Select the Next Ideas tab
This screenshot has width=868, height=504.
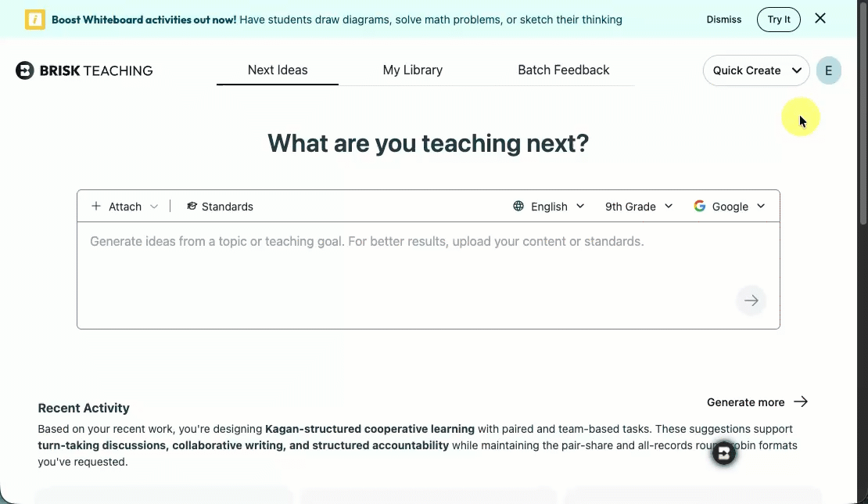(x=277, y=70)
